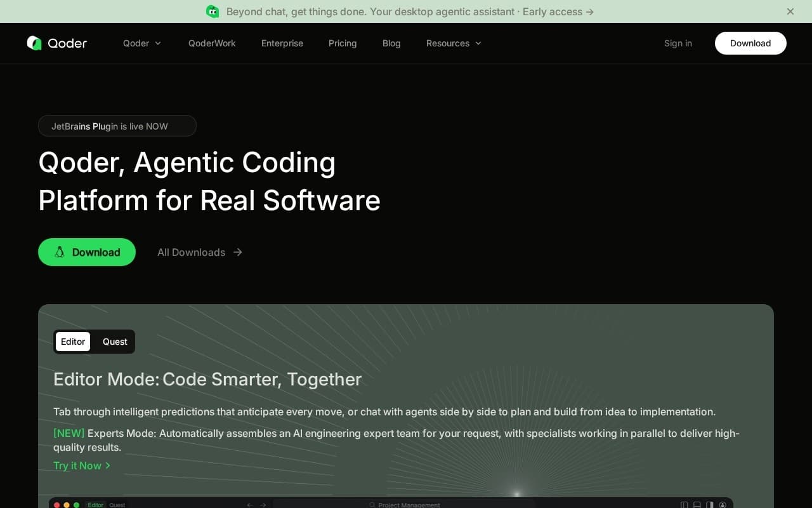Open the Enterprise menu item
This screenshot has width=812, height=508.
click(282, 43)
